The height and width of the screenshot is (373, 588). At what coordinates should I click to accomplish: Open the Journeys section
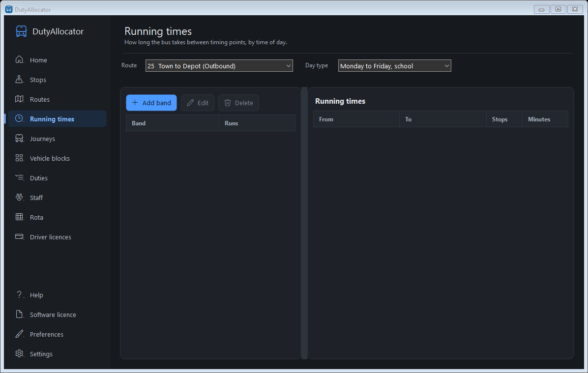58,139
